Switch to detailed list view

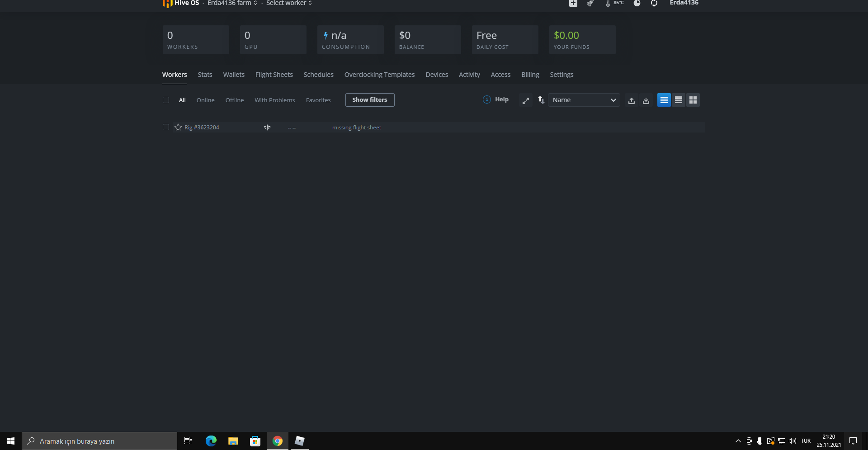point(679,100)
